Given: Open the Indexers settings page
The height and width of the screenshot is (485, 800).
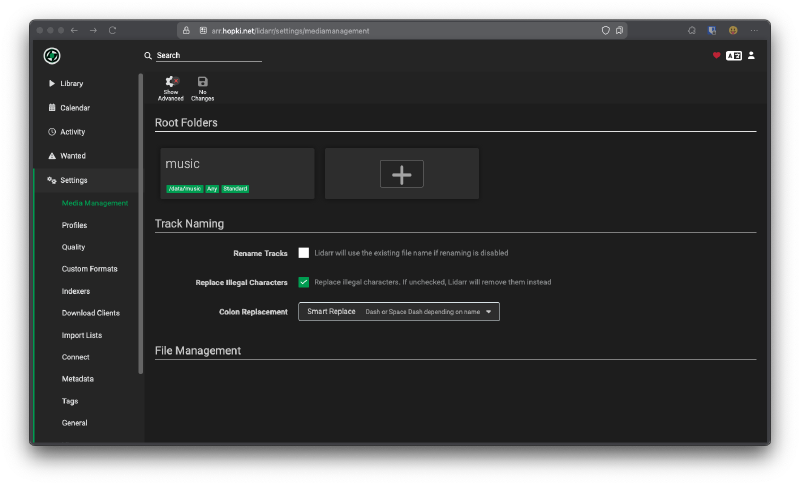Looking at the screenshot, I should [76, 291].
